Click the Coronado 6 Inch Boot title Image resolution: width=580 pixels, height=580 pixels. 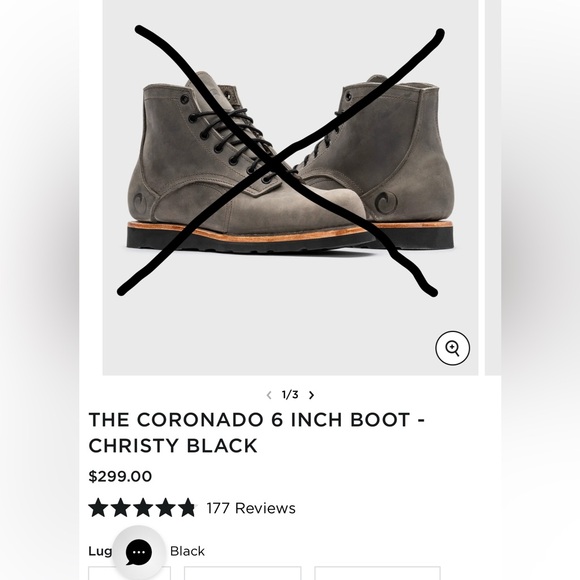tap(256, 432)
